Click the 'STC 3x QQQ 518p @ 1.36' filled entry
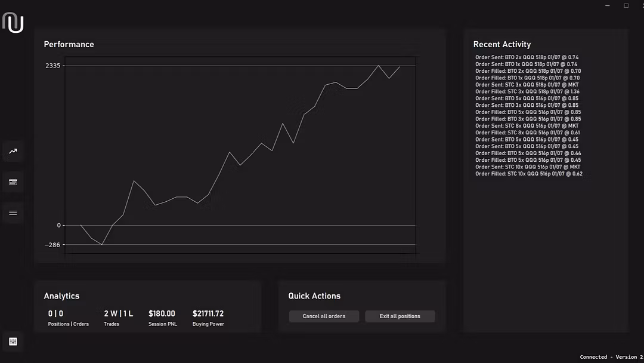The height and width of the screenshot is (363, 644). point(527,91)
